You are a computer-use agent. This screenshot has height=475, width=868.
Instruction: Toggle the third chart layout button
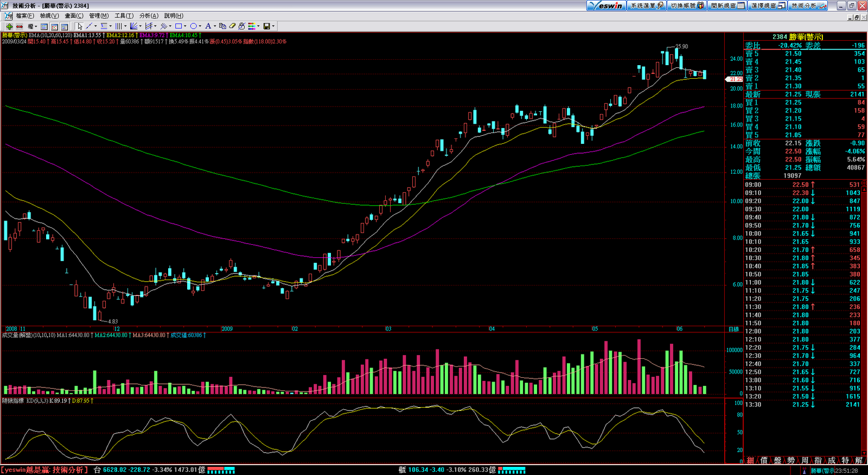point(64,26)
